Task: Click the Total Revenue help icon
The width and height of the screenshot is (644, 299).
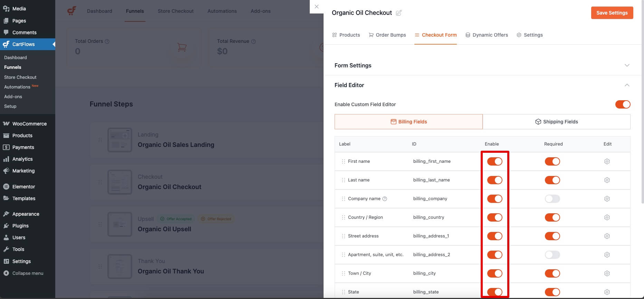Action: pyautogui.click(x=253, y=41)
